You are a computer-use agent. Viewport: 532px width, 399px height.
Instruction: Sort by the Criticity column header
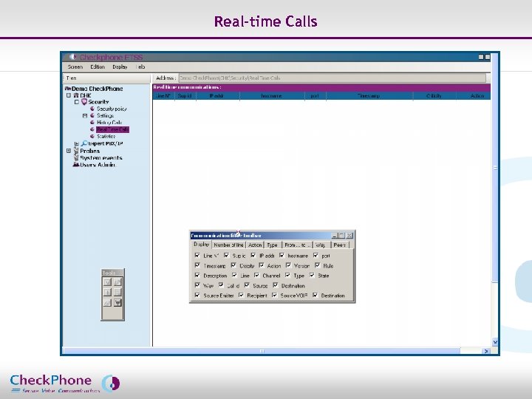pos(434,96)
